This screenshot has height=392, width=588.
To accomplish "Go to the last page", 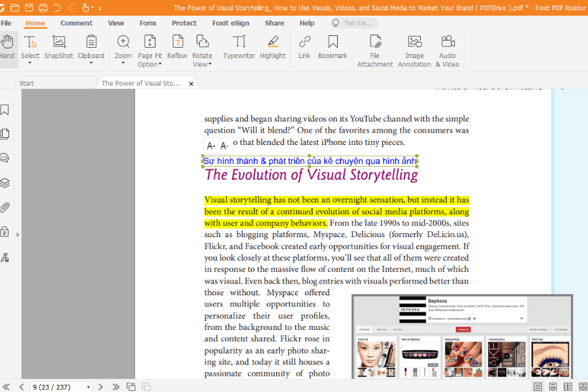I will [116, 387].
